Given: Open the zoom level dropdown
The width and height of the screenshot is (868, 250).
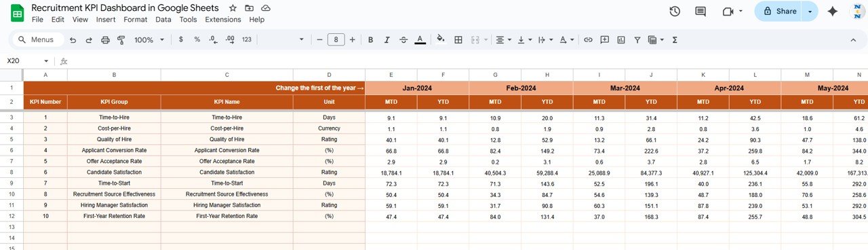Looking at the screenshot, I should click(x=149, y=40).
